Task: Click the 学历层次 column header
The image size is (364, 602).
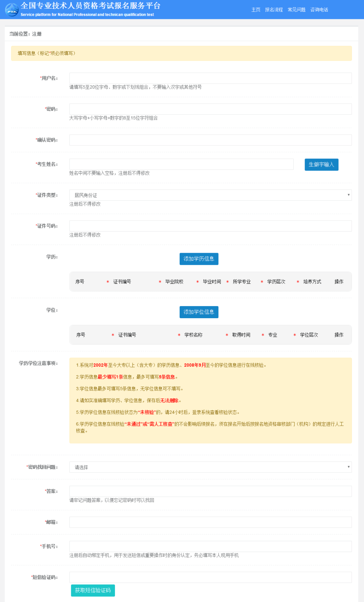Action: (276, 282)
